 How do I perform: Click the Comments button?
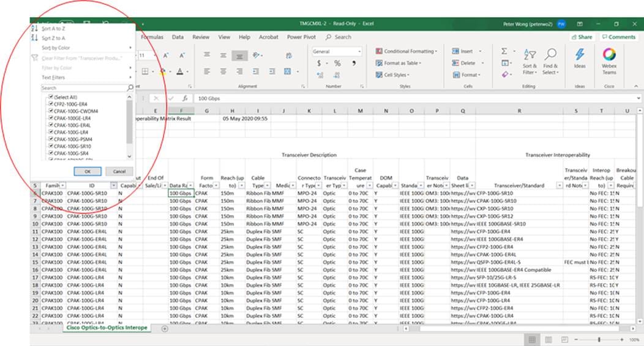pyautogui.click(x=618, y=37)
